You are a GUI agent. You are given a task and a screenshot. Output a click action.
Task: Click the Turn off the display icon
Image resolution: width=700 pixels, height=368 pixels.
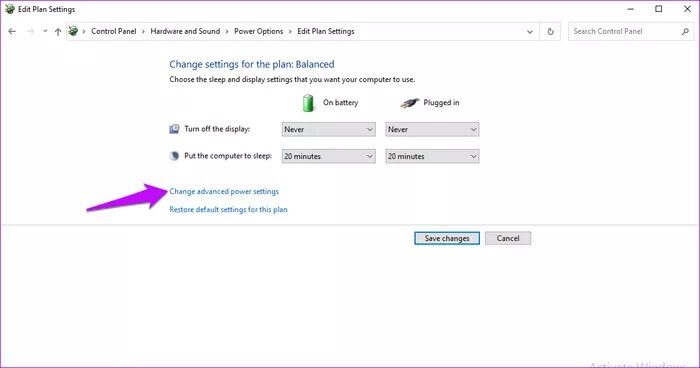coord(174,129)
